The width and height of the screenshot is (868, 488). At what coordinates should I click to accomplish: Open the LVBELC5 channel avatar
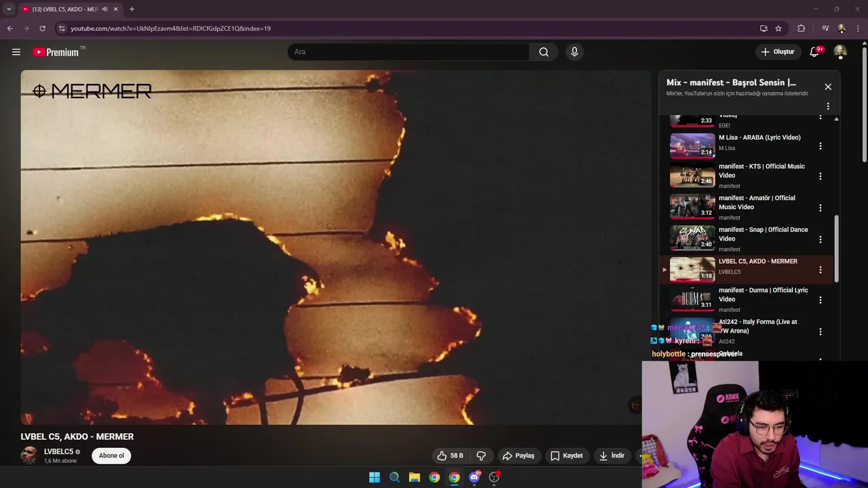(x=29, y=455)
